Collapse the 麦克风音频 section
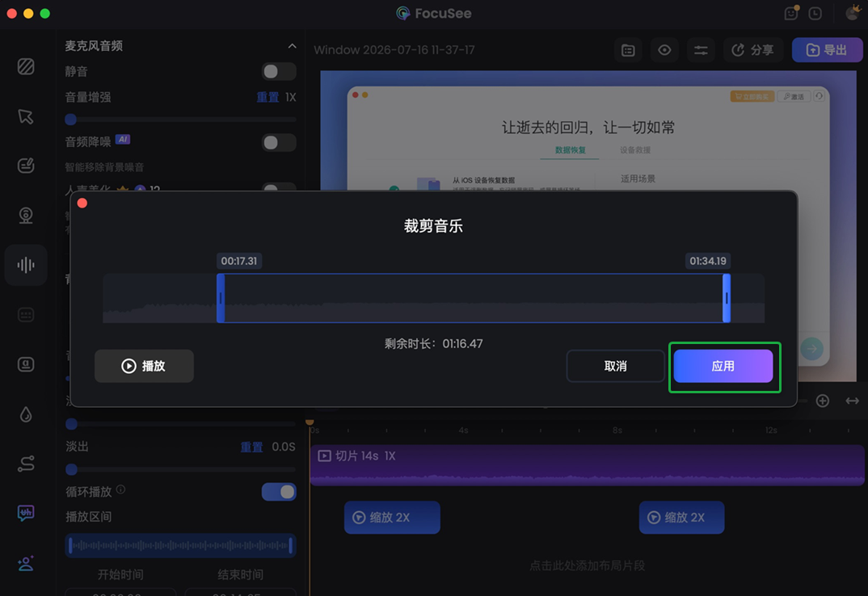868x596 pixels. (x=292, y=46)
